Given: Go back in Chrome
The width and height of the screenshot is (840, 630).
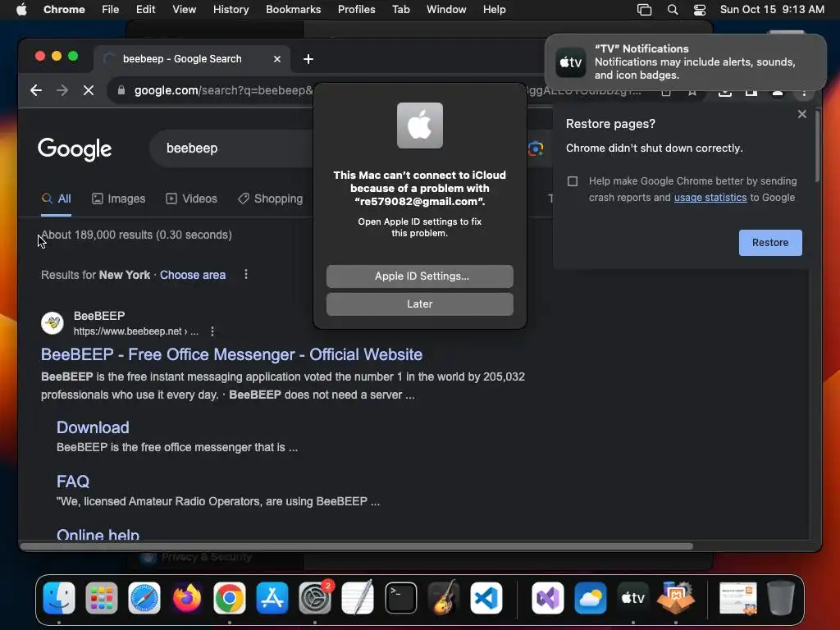Looking at the screenshot, I should pyautogui.click(x=36, y=90).
